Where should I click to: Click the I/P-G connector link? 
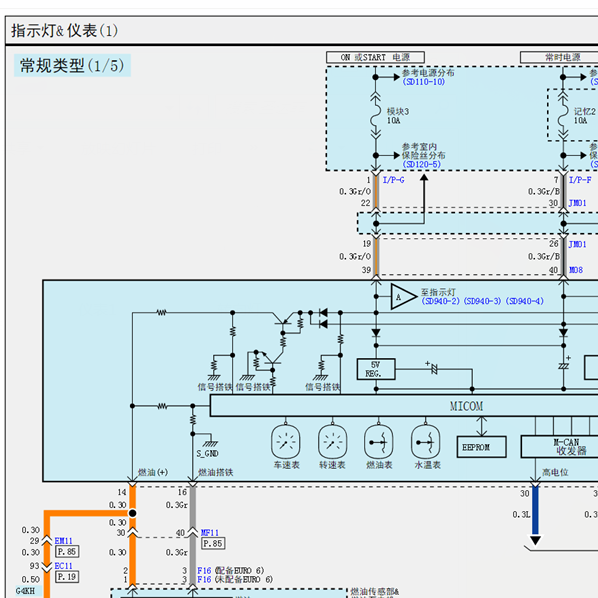point(394,180)
